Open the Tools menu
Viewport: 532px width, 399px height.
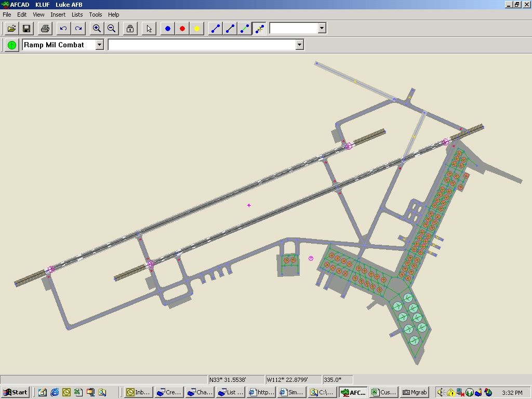pyautogui.click(x=95, y=15)
